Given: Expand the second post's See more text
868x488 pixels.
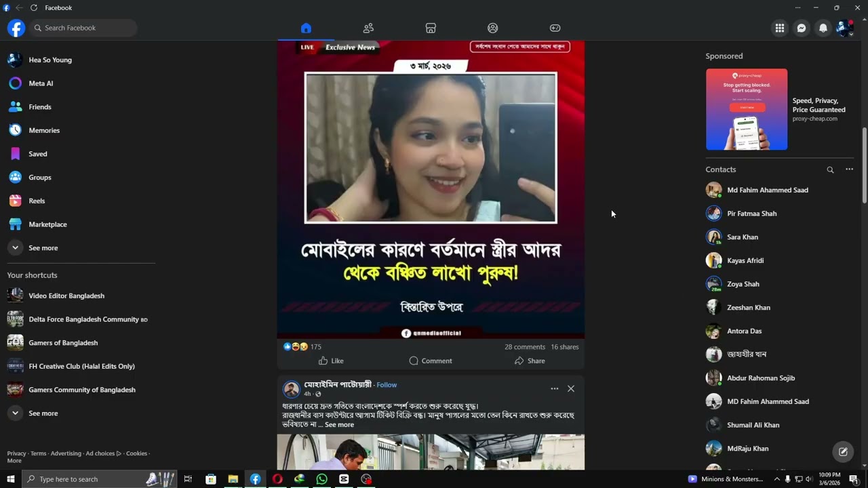Looking at the screenshot, I should click(x=339, y=425).
